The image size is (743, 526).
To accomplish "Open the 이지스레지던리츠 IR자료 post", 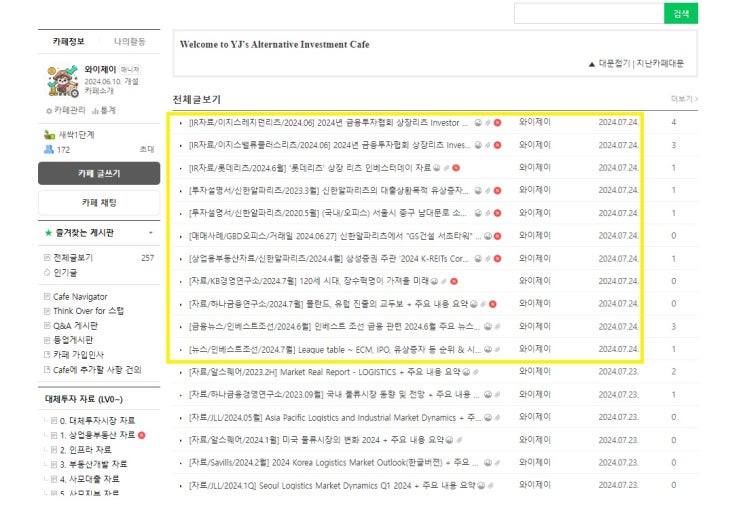I will [x=328, y=123].
